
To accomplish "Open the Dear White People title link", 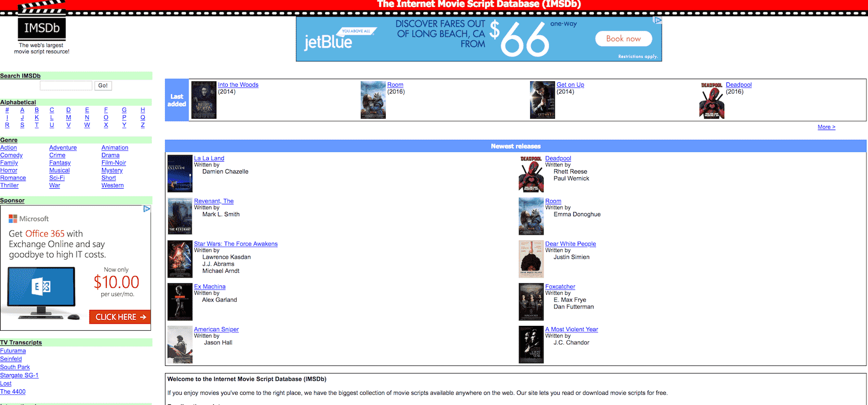I will 571,244.
